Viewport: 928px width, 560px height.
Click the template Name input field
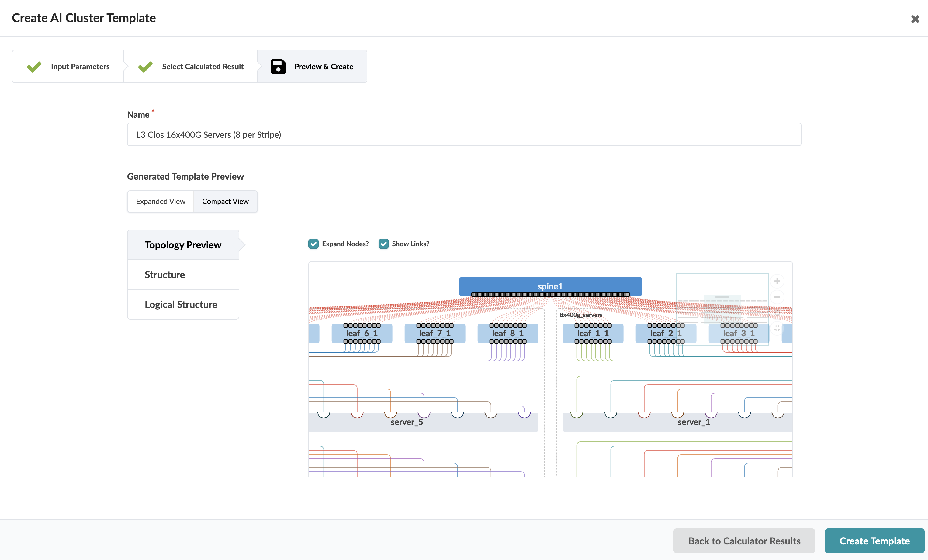pos(464,134)
